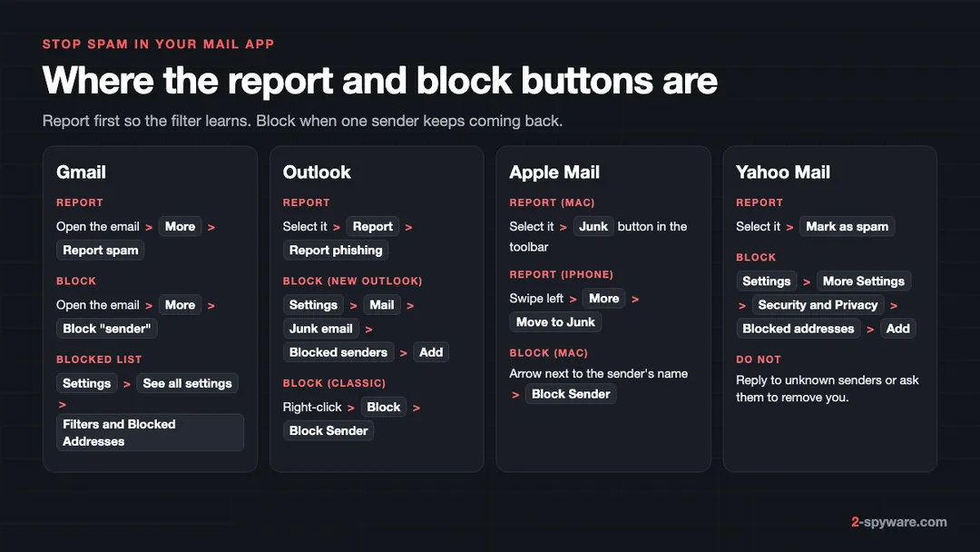The image size is (980, 552).
Task: Click the "Move to Junk" chip
Action: pyautogui.click(x=555, y=322)
